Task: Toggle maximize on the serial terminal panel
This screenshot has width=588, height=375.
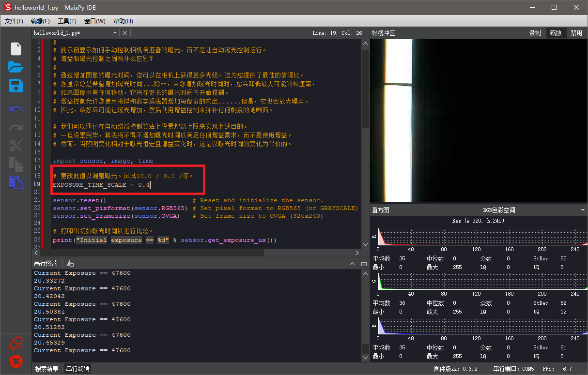Action: point(364,264)
